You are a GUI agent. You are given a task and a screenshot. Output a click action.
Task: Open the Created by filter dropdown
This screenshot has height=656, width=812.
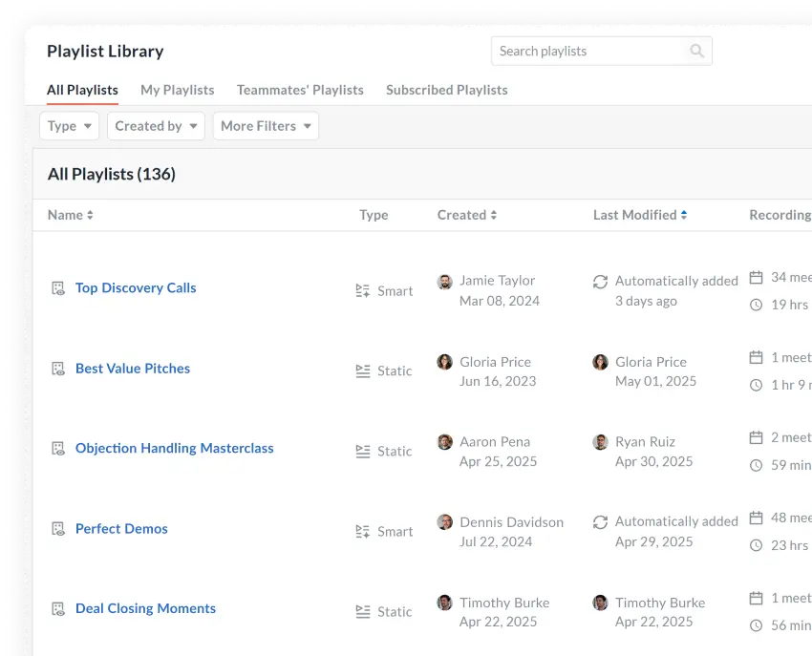coord(156,126)
